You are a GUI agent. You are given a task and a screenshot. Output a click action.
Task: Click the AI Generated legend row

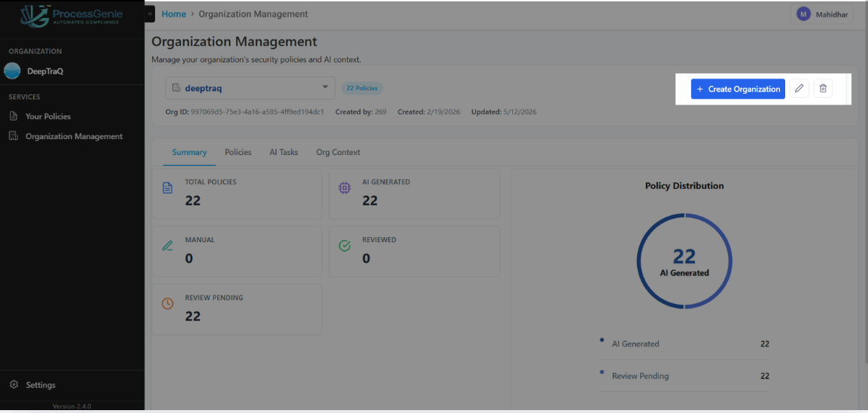[x=685, y=344]
